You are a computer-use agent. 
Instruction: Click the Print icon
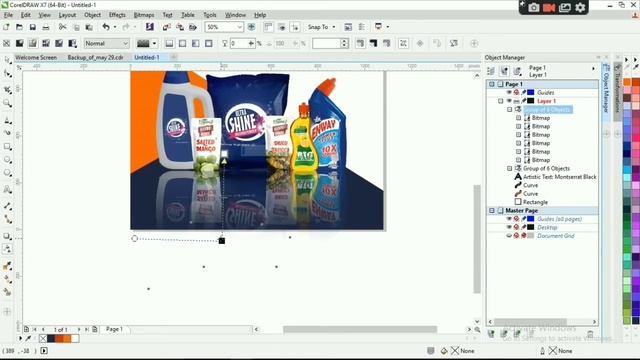click(46, 27)
